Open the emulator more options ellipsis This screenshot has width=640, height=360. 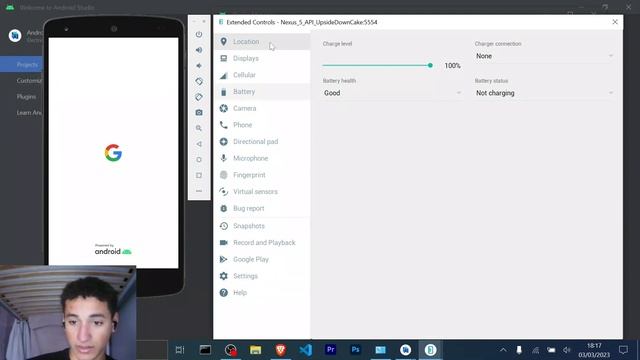(x=199, y=191)
